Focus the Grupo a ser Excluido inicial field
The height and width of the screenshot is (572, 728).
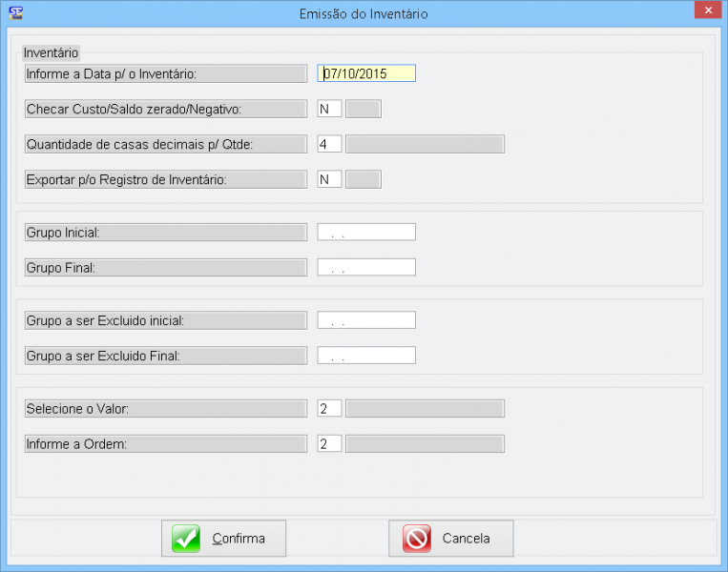[366, 320]
